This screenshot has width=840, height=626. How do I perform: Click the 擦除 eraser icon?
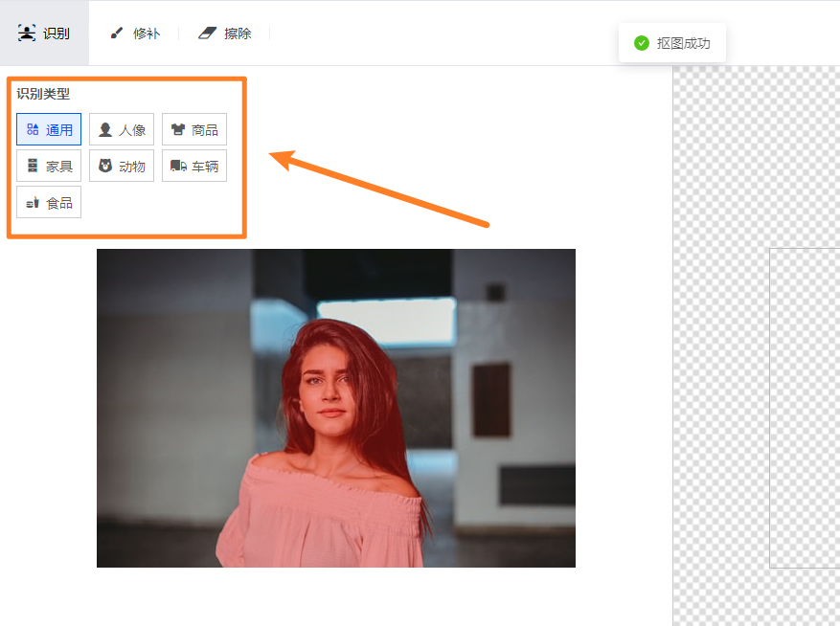pyautogui.click(x=208, y=34)
